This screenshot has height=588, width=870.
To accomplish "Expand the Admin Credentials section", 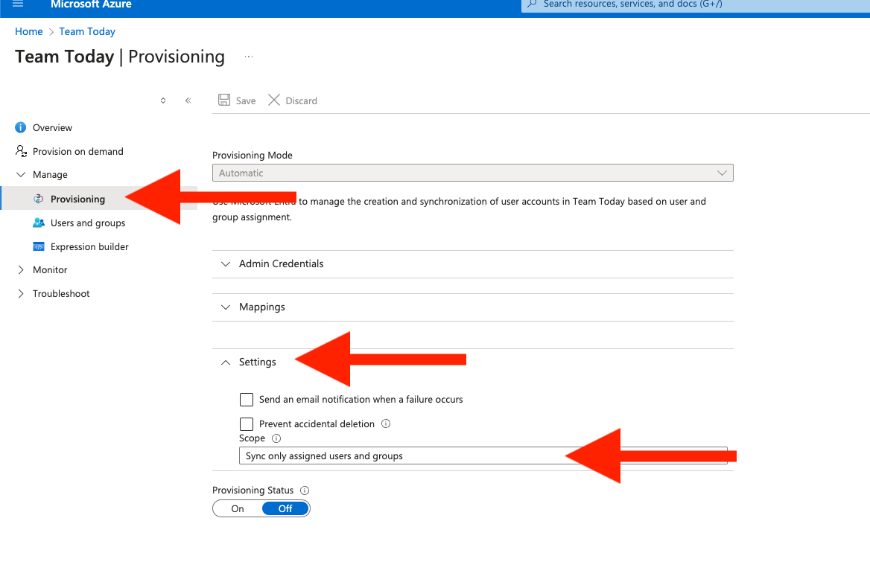I will (x=473, y=263).
